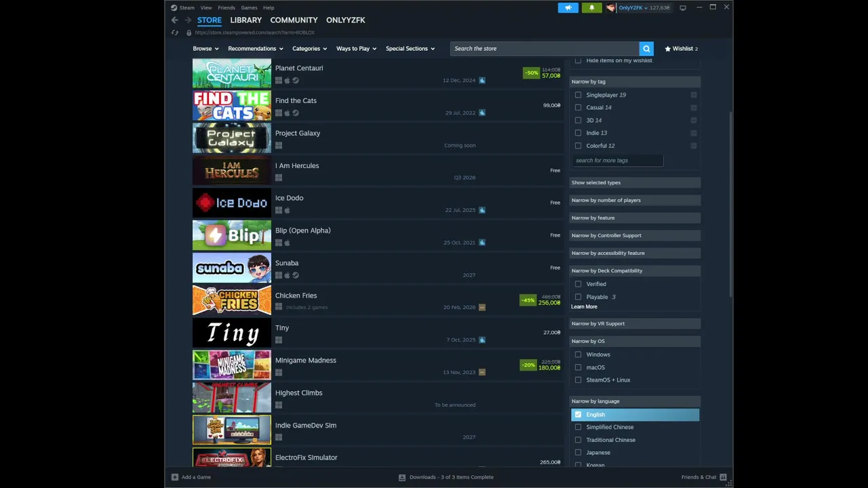The height and width of the screenshot is (488, 868).
Task: Click the review icon on Blip (Open Alpha) row
Action: point(482,243)
